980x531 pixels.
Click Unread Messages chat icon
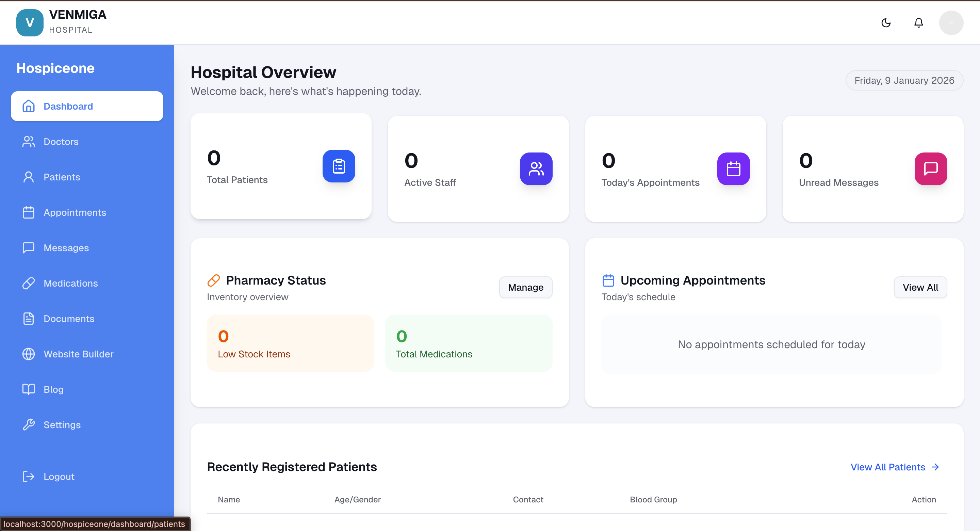click(x=931, y=168)
